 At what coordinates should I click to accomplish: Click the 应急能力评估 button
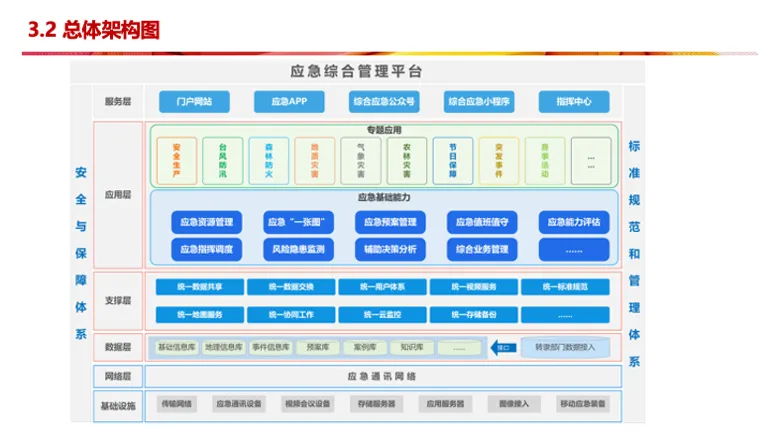point(574,222)
